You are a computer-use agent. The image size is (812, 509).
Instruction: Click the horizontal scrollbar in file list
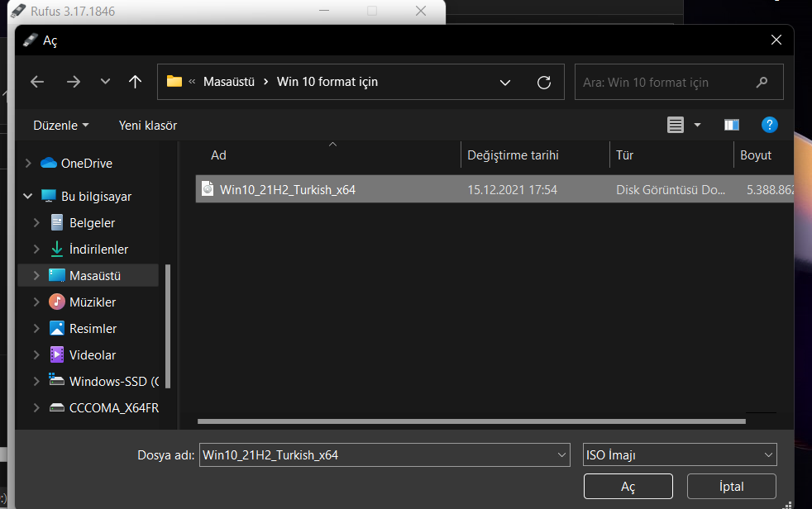(x=471, y=421)
